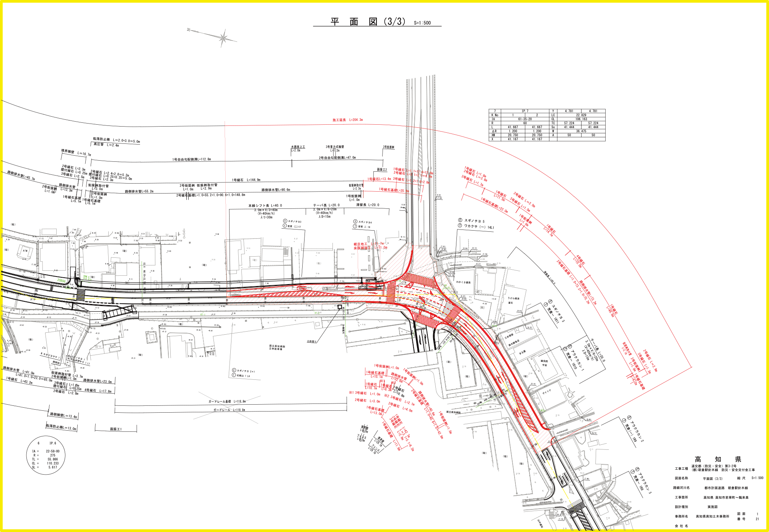Click the 転落防止柵L=13.0m label at bottom left
This screenshot has height=532, width=769.
coord(61,427)
